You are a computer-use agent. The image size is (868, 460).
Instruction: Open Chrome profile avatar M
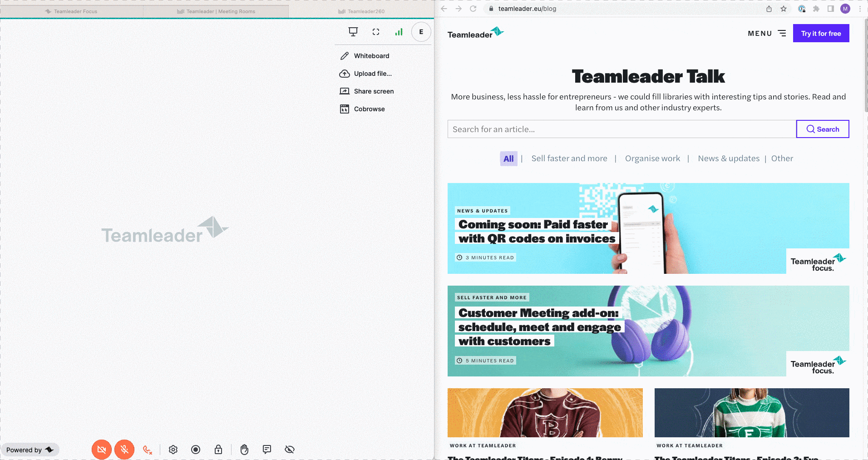tap(845, 9)
